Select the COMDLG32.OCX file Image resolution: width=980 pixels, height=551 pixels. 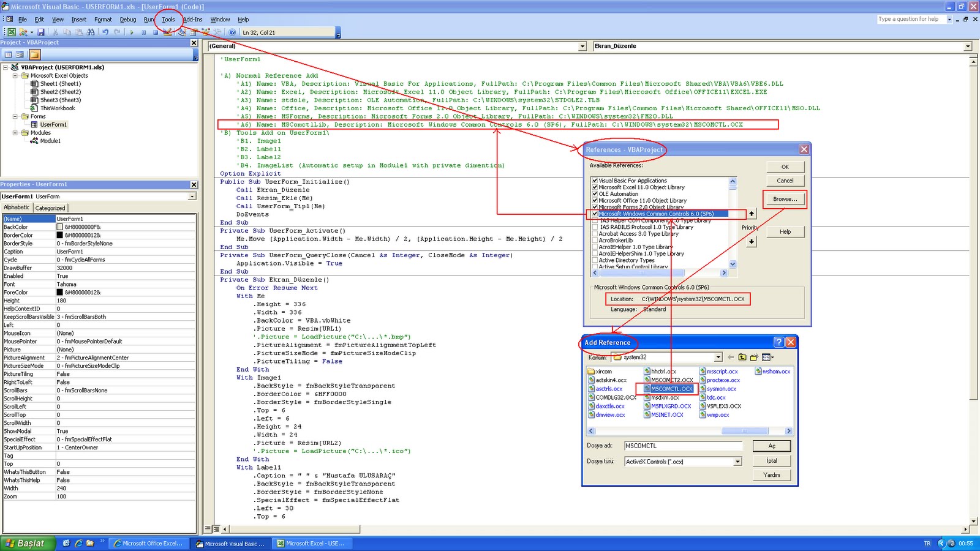point(612,397)
